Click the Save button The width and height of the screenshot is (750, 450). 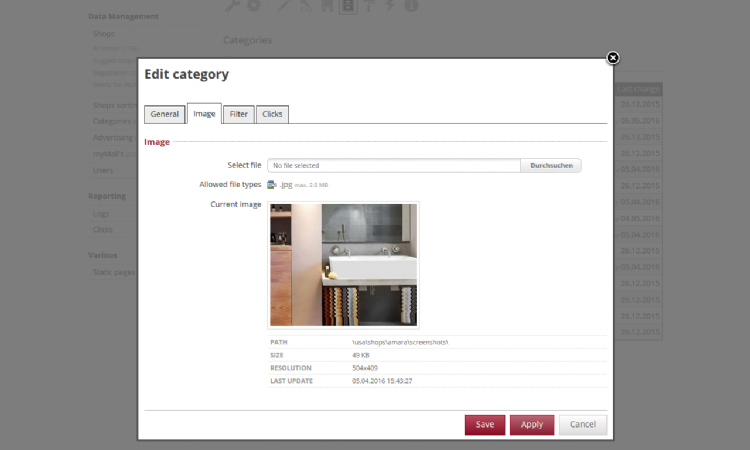tap(484, 424)
